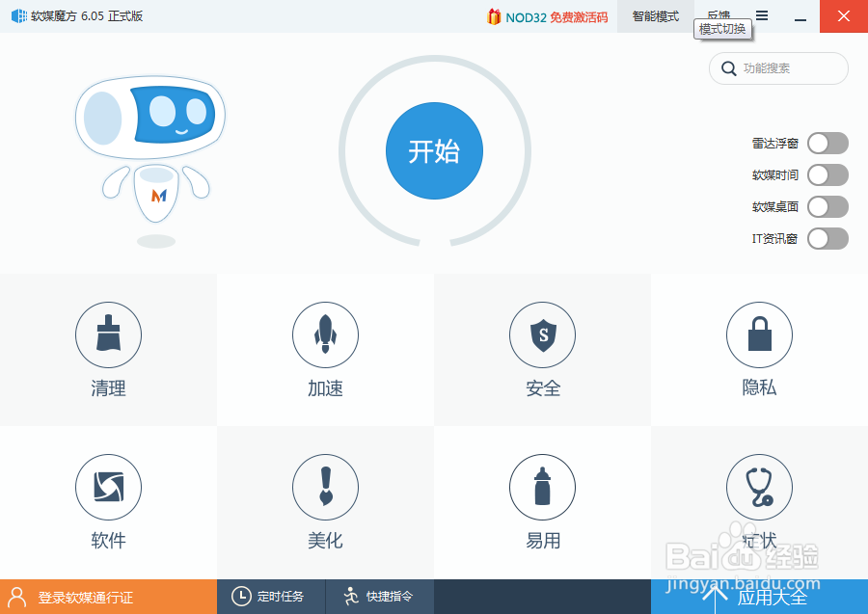Viewport: 868px width, 614px height.
Task: Expand the 应用大全 panel with the arrow
Action: [714, 596]
